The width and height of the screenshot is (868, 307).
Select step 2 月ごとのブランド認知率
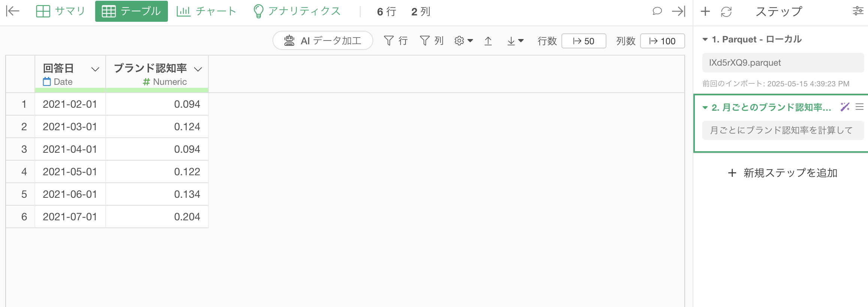coord(771,108)
